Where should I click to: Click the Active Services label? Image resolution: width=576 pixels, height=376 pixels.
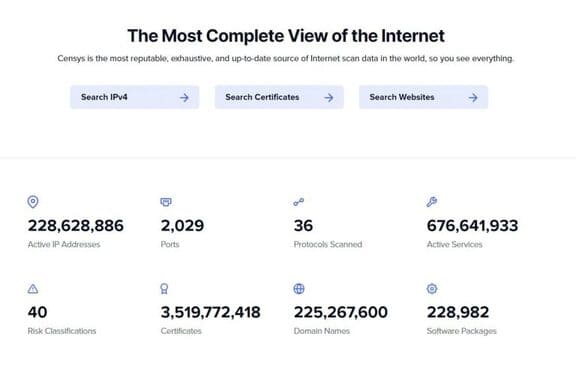coord(454,244)
